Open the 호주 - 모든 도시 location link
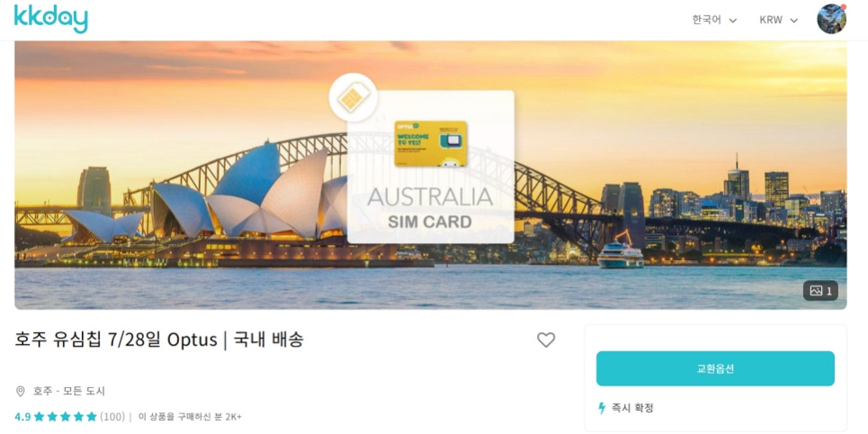The image size is (868, 434). tap(68, 391)
